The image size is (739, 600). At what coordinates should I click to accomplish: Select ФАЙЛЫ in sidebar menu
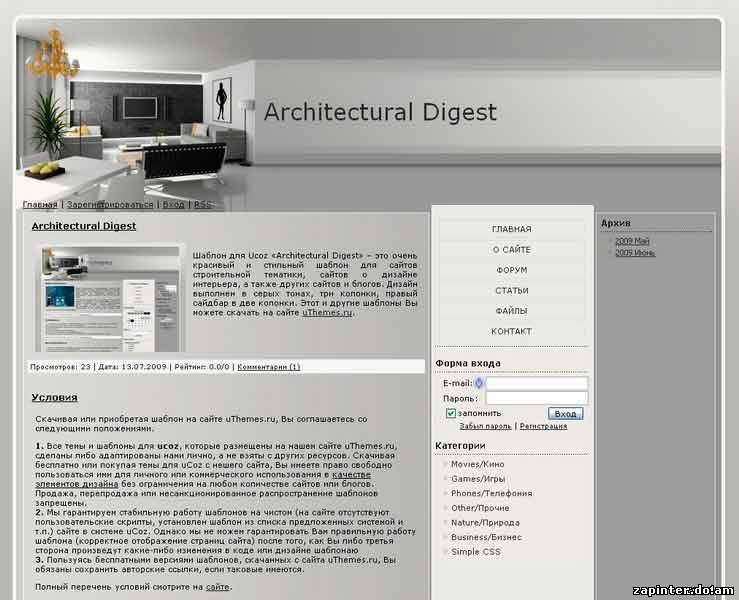(x=512, y=311)
